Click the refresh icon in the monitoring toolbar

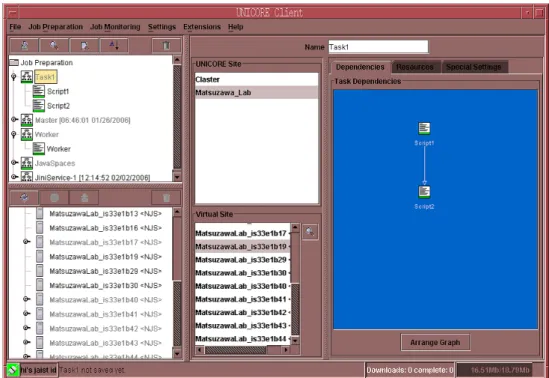24,198
